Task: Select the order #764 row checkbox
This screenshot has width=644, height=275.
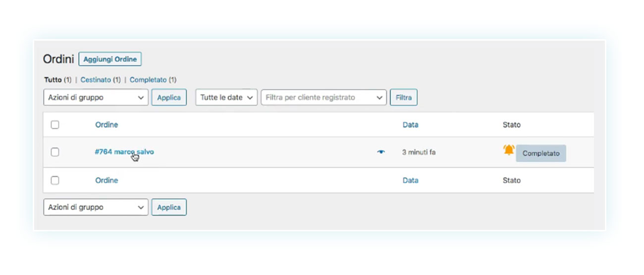Action: tap(55, 152)
